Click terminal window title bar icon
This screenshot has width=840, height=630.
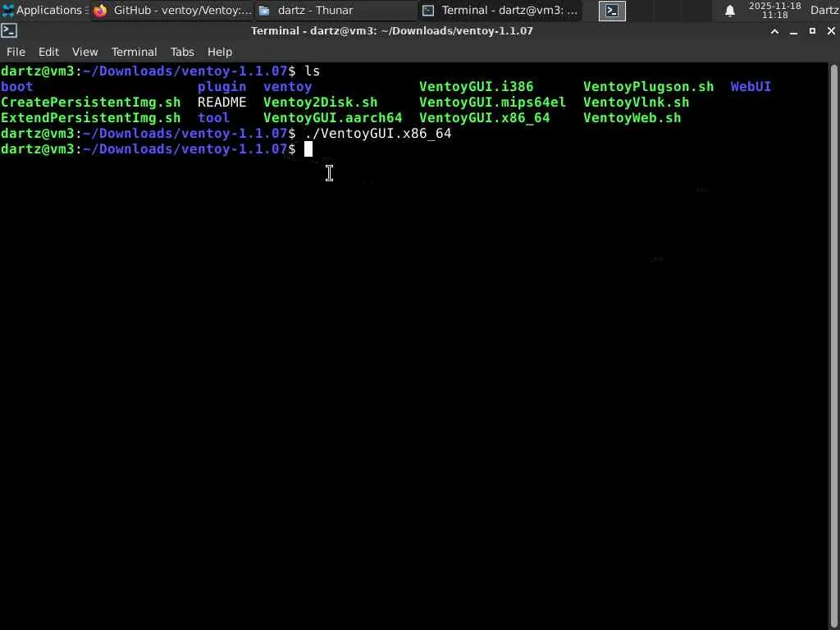[x=9, y=31]
